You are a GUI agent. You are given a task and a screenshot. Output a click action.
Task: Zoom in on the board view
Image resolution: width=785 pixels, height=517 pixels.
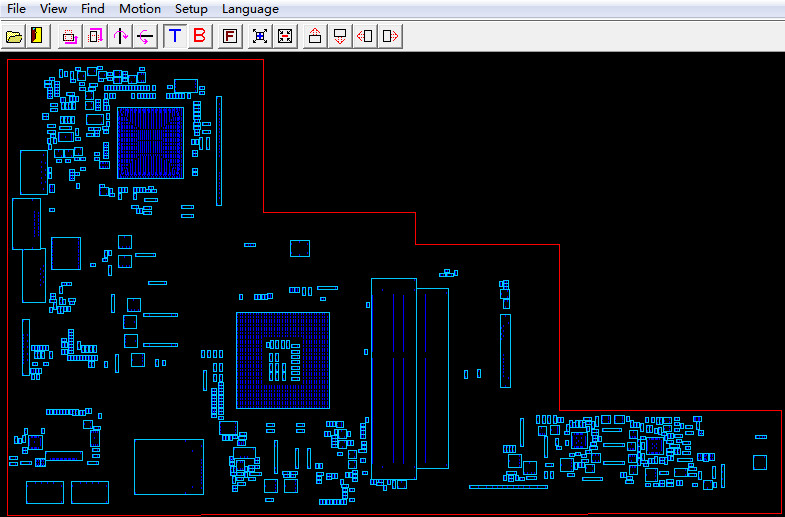[x=260, y=36]
